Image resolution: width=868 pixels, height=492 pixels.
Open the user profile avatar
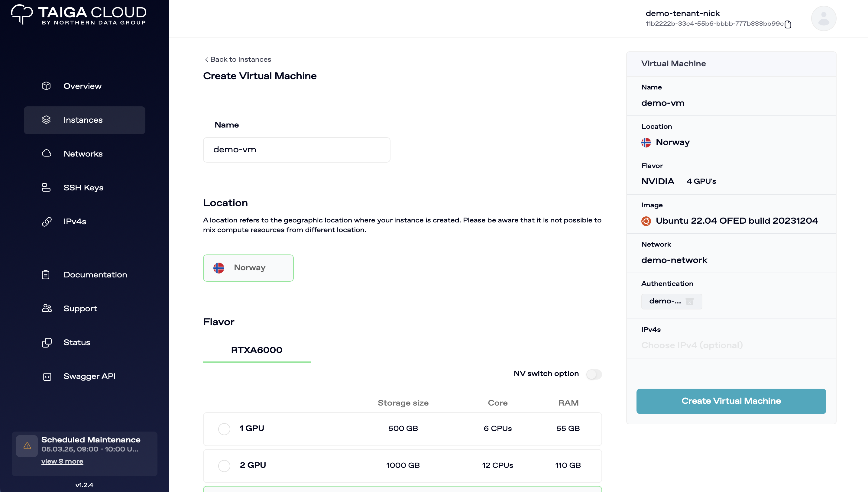823,18
